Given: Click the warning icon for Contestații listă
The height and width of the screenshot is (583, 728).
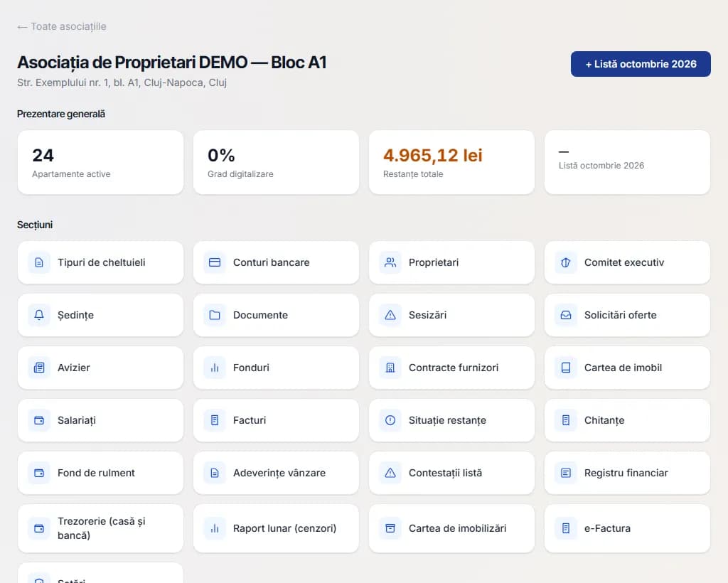Looking at the screenshot, I should [390, 473].
